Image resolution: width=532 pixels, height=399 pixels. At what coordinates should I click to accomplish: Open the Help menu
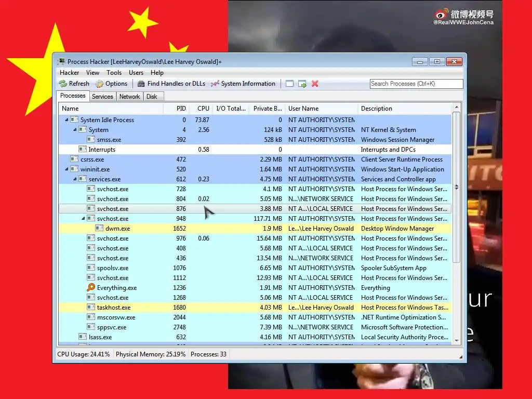click(157, 73)
